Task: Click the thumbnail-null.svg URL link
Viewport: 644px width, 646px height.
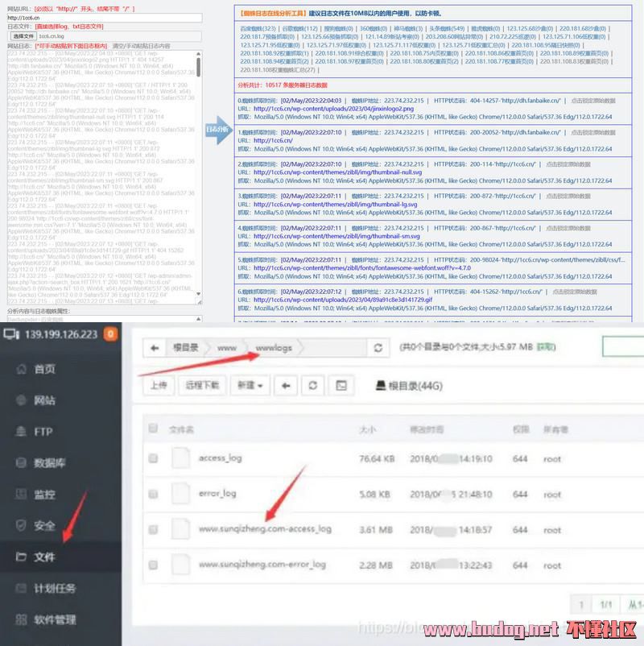Action: 337,172
